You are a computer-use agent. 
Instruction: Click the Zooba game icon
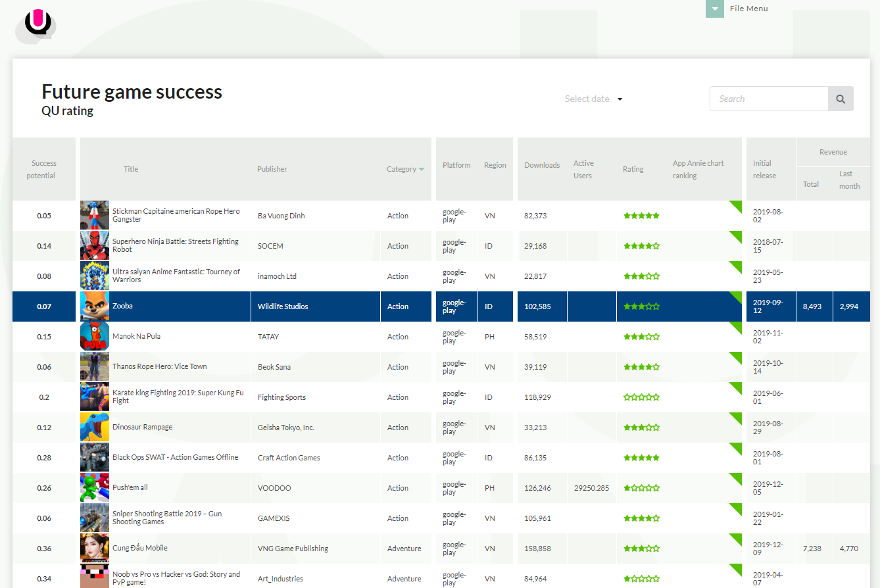pyautogui.click(x=95, y=306)
